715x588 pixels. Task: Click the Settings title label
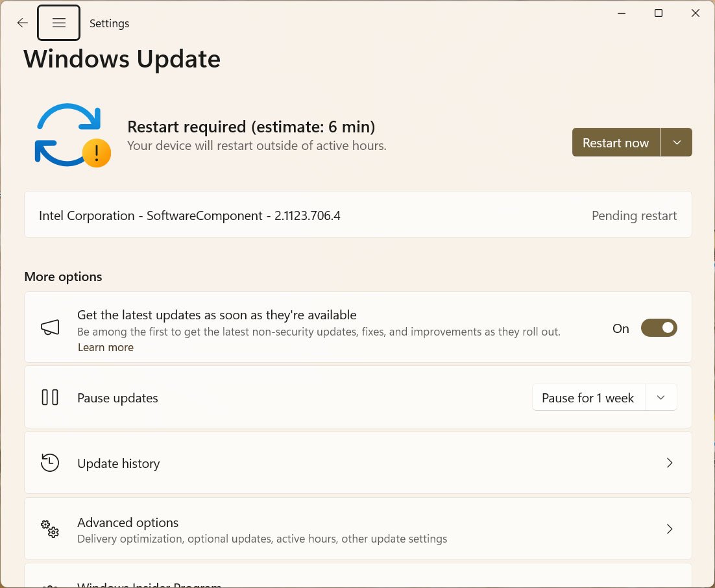(x=110, y=23)
